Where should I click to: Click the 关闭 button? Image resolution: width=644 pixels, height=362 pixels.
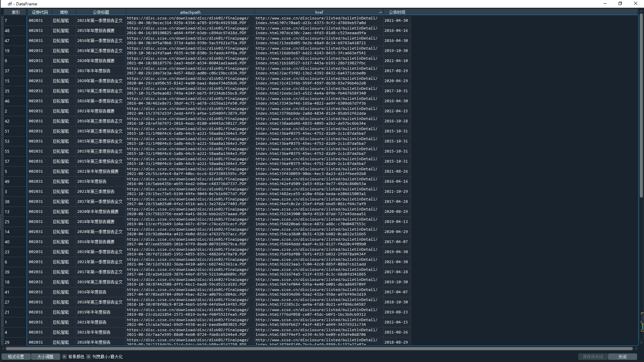click(x=623, y=357)
